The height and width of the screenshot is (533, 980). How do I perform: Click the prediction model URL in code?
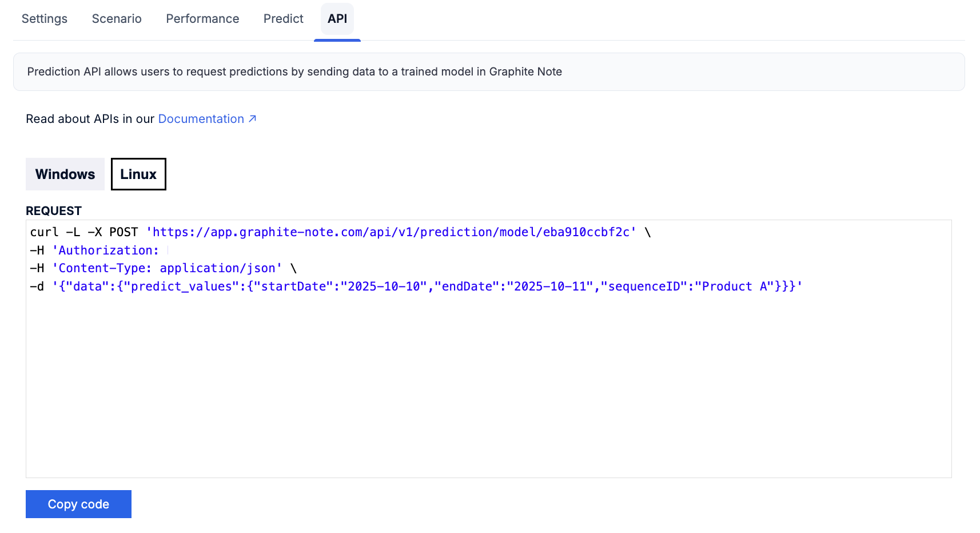coord(391,232)
